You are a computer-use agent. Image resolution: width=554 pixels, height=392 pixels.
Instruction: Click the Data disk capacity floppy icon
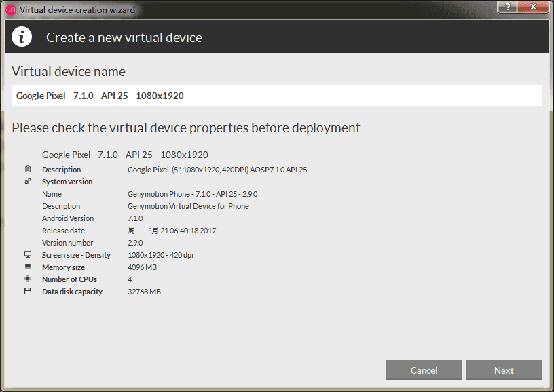(x=28, y=292)
